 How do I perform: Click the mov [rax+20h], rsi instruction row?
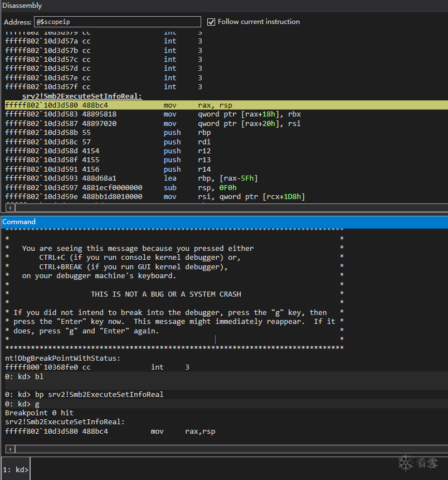pyautogui.click(x=153, y=123)
